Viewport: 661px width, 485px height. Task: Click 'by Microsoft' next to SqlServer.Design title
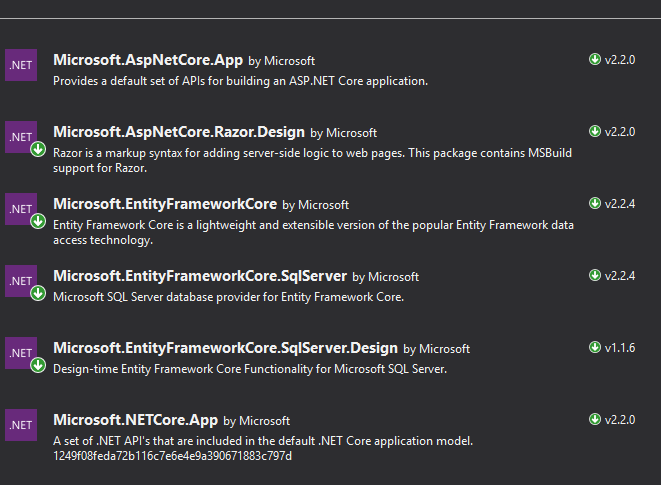pos(436,349)
